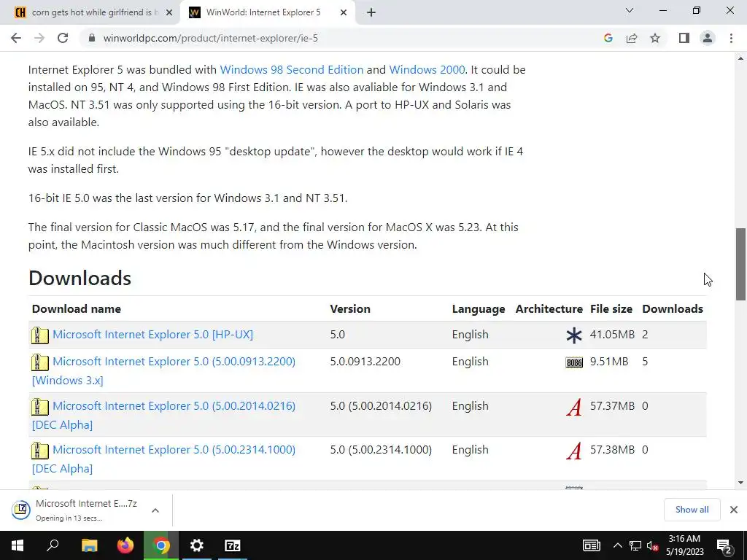Close the downloads bar

pyautogui.click(x=734, y=510)
